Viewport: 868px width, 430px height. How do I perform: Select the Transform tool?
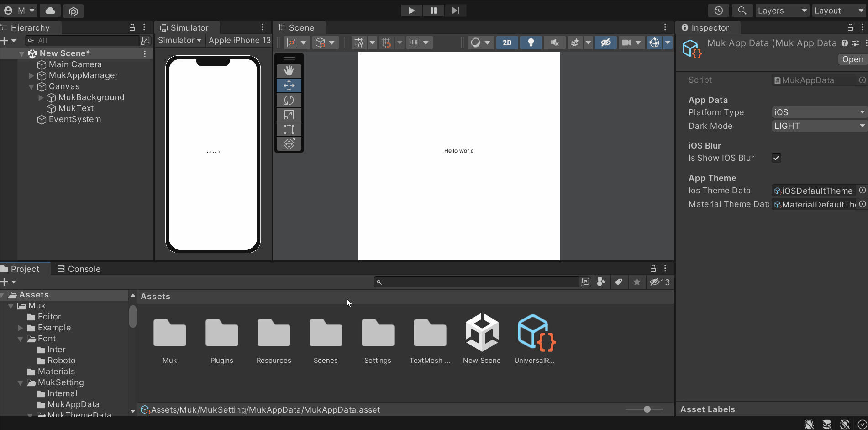point(289,144)
